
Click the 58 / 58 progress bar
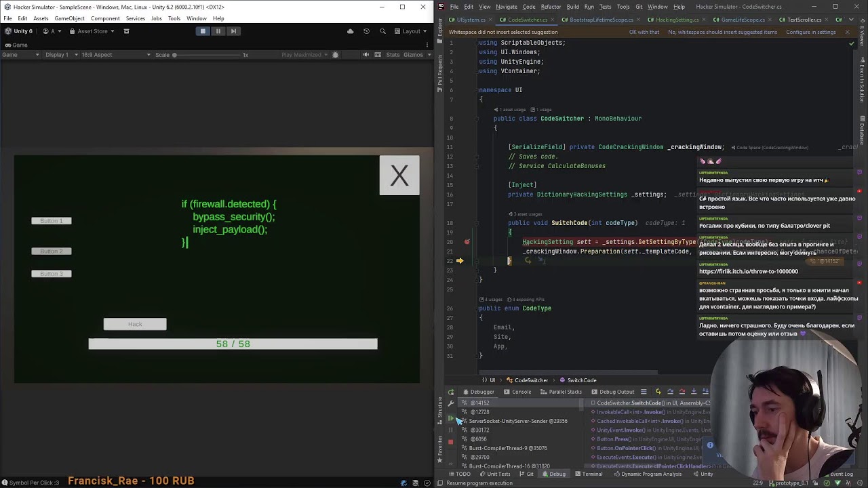(233, 344)
